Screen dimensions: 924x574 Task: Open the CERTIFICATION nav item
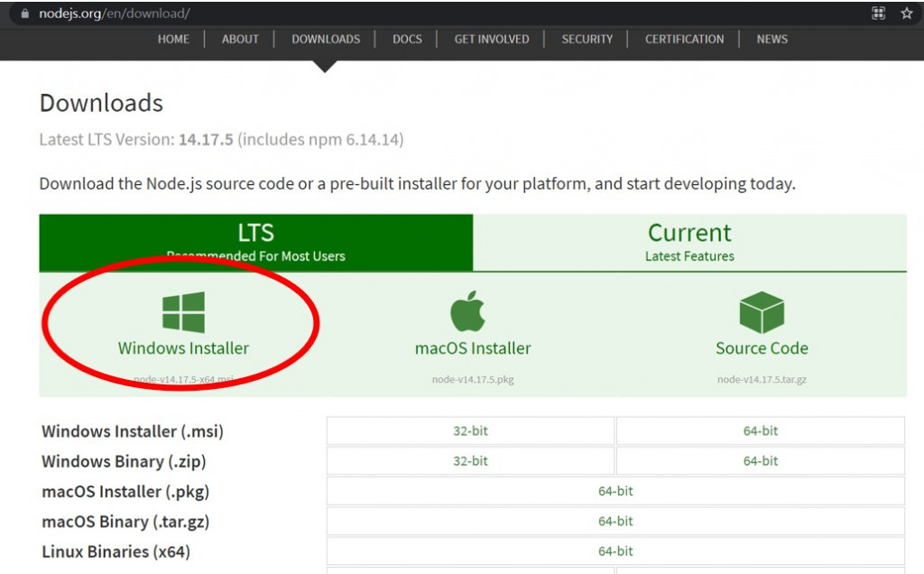coord(684,39)
